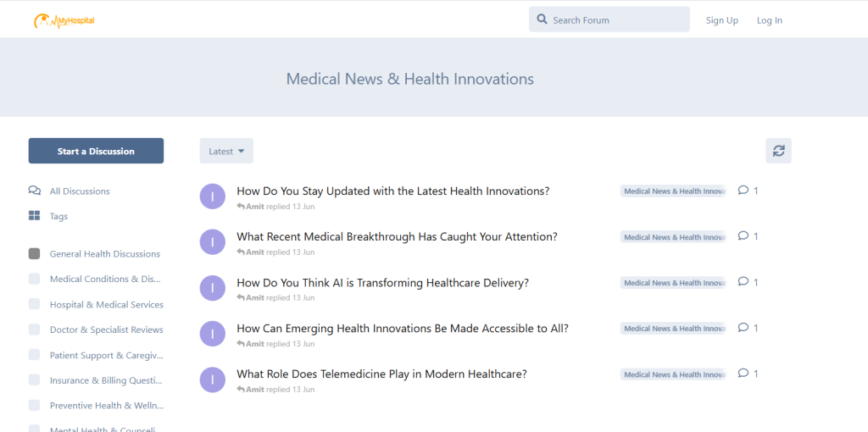Open the Latest sort dropdown
Viewport: 868px width, 432px height.
click(x=226, y=151)
